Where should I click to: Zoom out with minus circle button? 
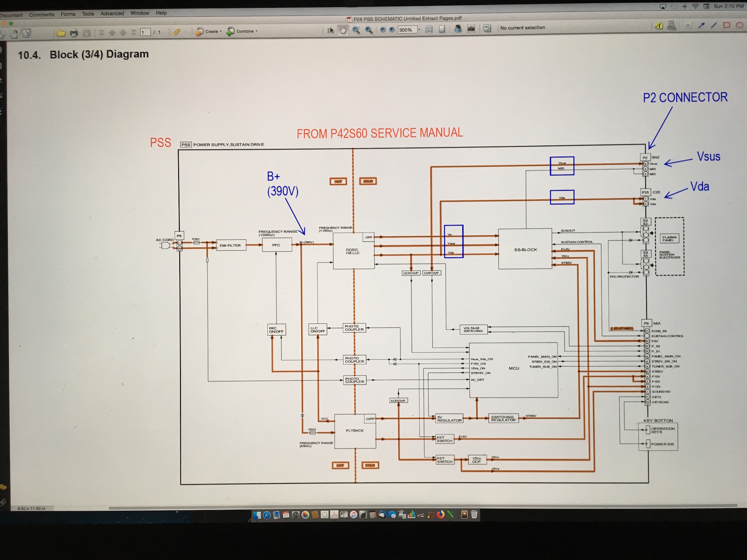383,30
